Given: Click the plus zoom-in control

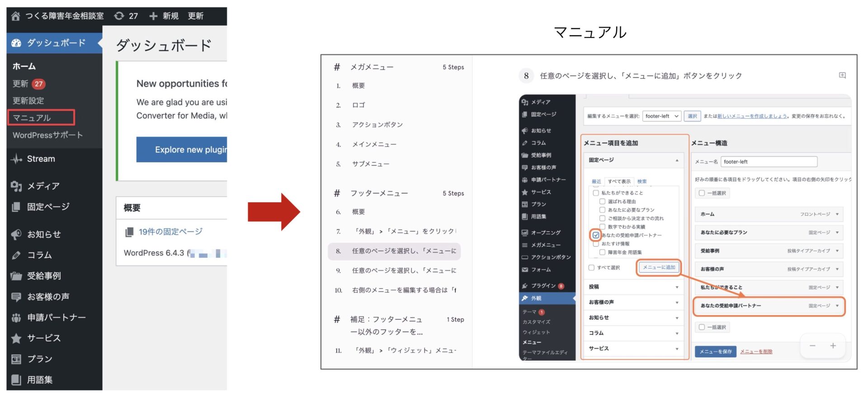Looking at the screenshot, I should click(833, 346).
